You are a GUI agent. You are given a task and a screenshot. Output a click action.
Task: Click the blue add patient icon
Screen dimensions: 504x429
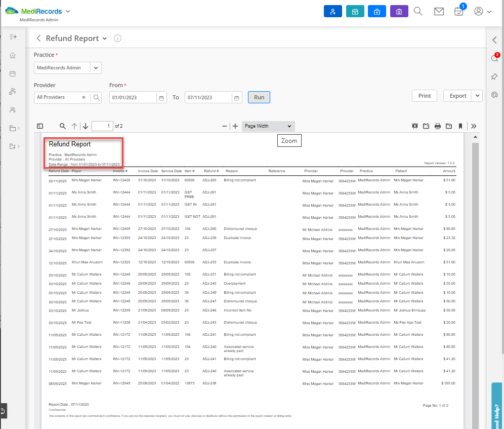click(x=332, y=11)
